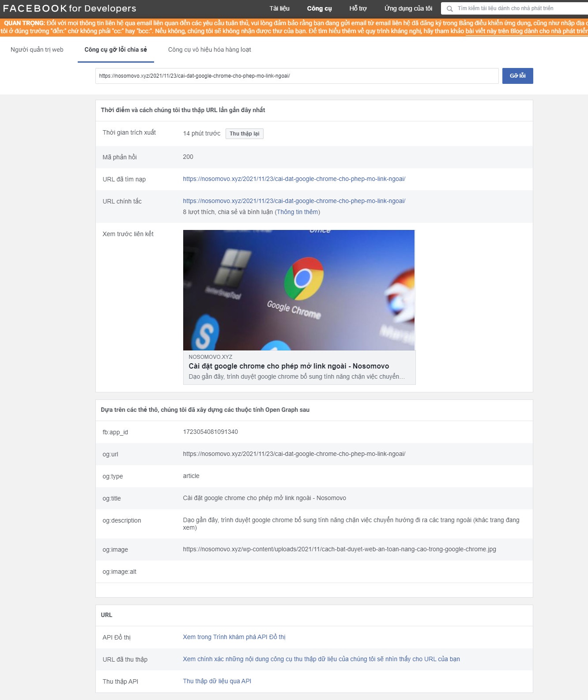Open the Hỗ trợ menu
This screenshot has height=700, width=588.
point(358,8)
